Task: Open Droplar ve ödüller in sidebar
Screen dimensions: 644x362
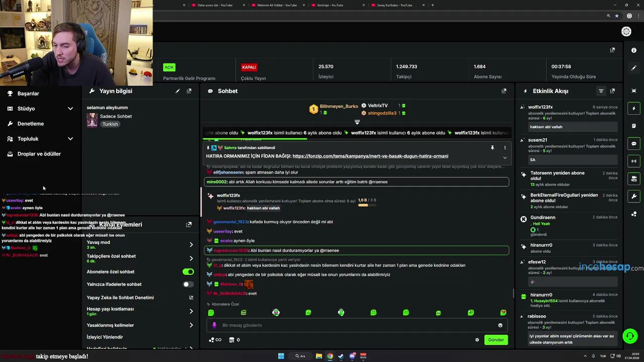Action: [x=39, y=154]
